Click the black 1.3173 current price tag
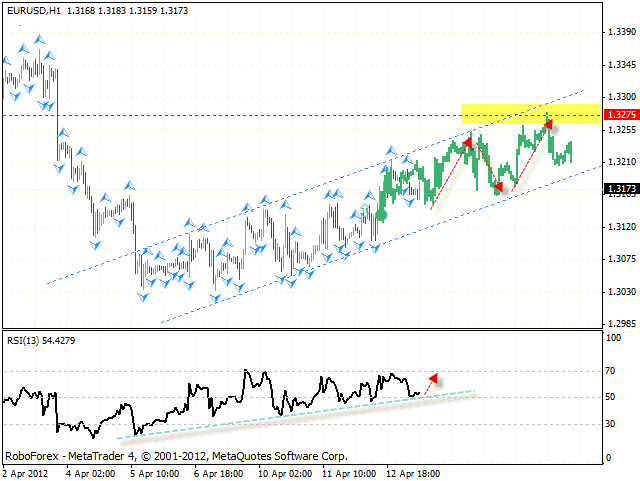This screenshot has width=640, height=481. (622, 187)
